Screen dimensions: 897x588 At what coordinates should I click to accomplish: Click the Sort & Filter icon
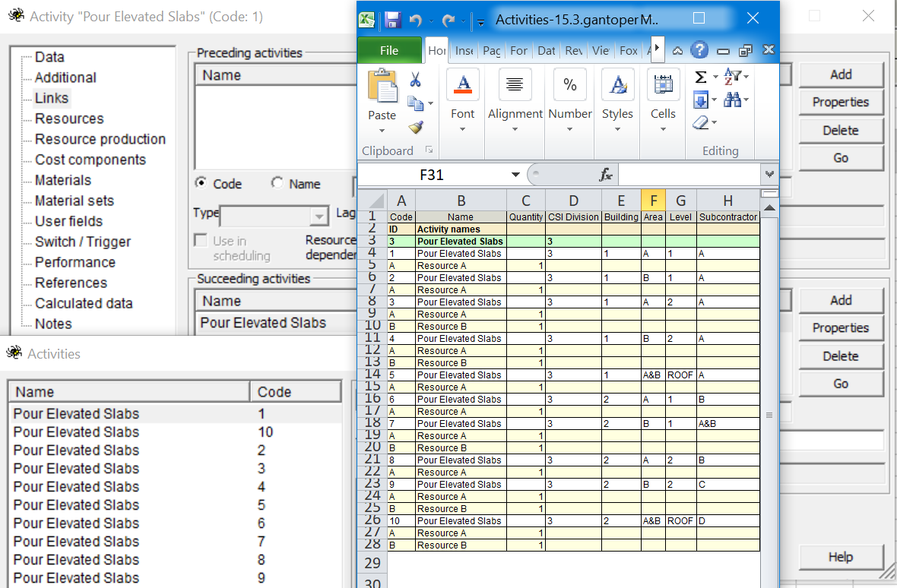coord(732,76)
